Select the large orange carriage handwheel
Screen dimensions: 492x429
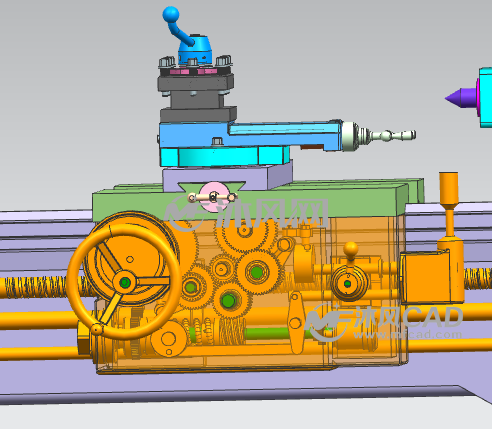(124, 282)
